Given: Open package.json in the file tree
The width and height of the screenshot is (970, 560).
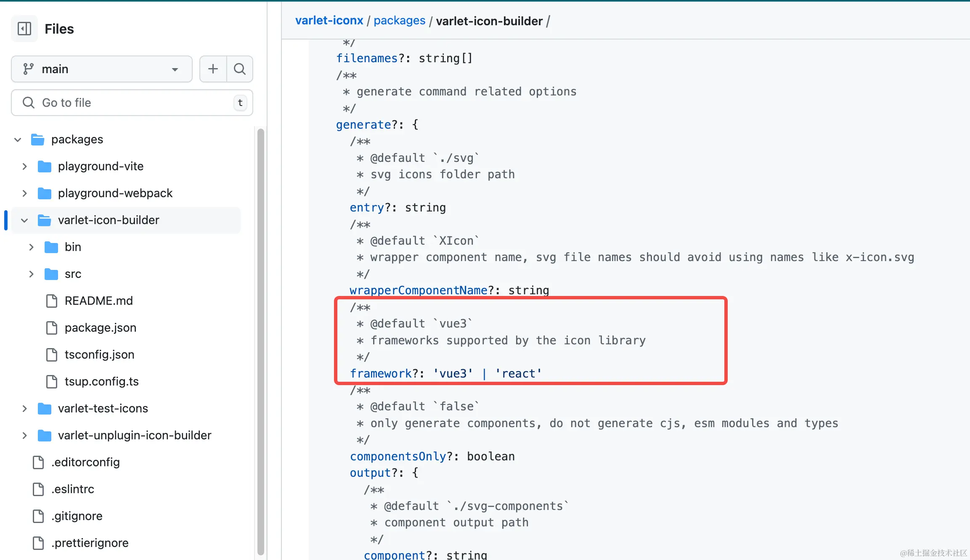Looking at the screenshot, I should point(100,328).
